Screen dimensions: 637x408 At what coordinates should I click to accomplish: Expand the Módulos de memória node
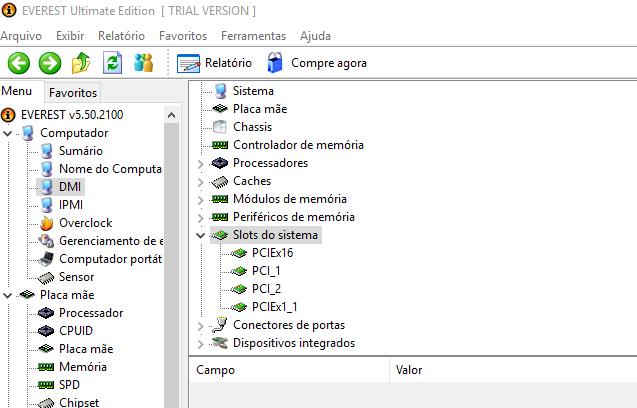(x=200, y=200)
